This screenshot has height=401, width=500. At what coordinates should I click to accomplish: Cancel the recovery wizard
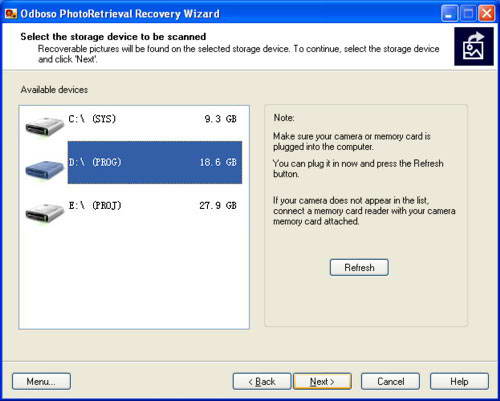pos(390,381)
